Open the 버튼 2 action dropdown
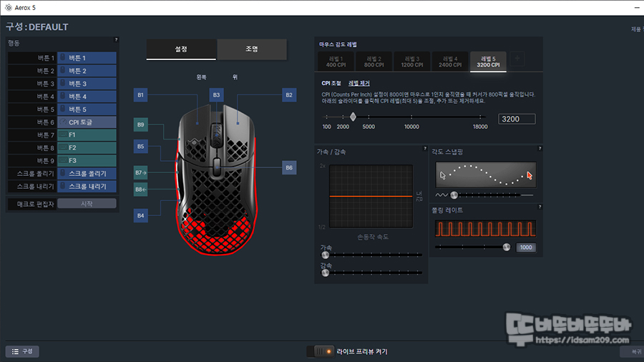The height and width of the screenshot is (362, 644). (x=87, y=71)
